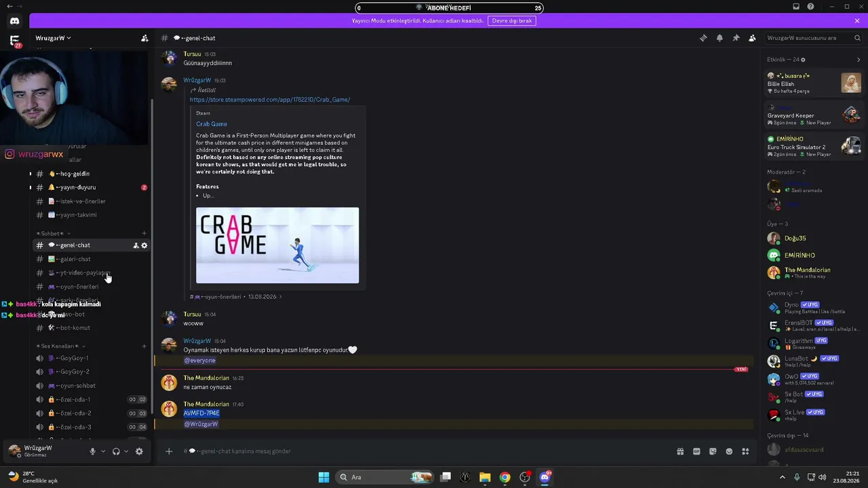Open headphone output options arrow
The image size is (868, 488).
click(x=126, y=451)
